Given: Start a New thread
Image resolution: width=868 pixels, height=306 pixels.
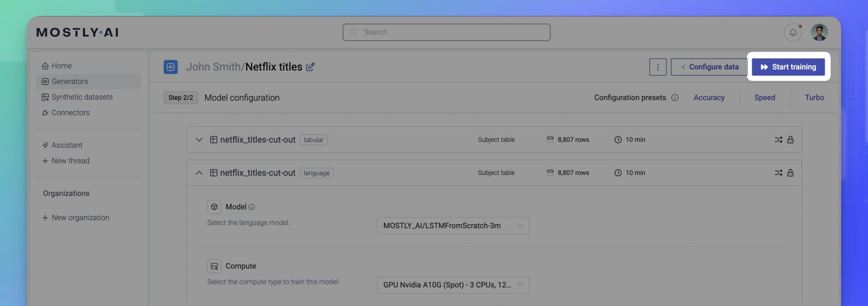Looking at the screenshot, I should [89, 161].
